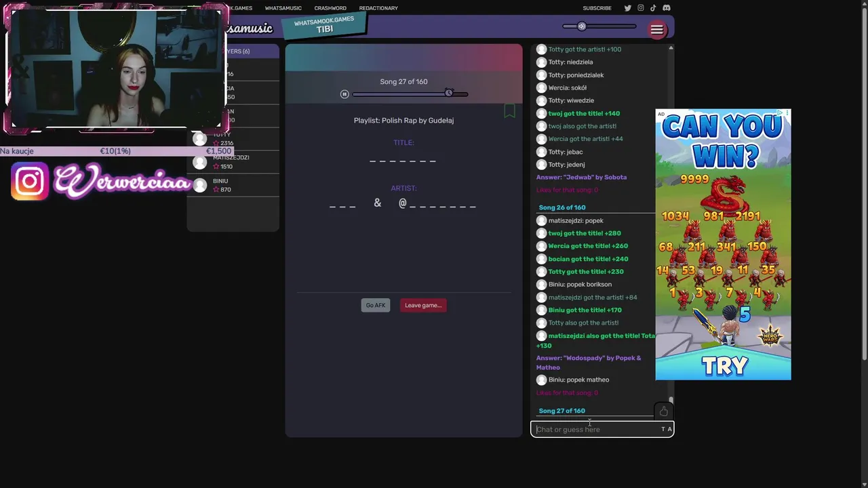Click the 'Song 27 of 160' chat divider

[562, 411]
